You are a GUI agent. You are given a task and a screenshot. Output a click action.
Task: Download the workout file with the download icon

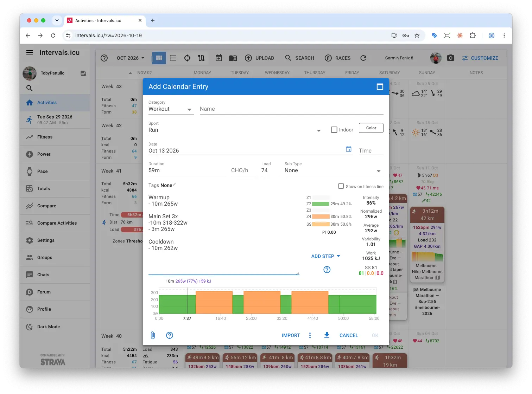(x=327, y=335)
